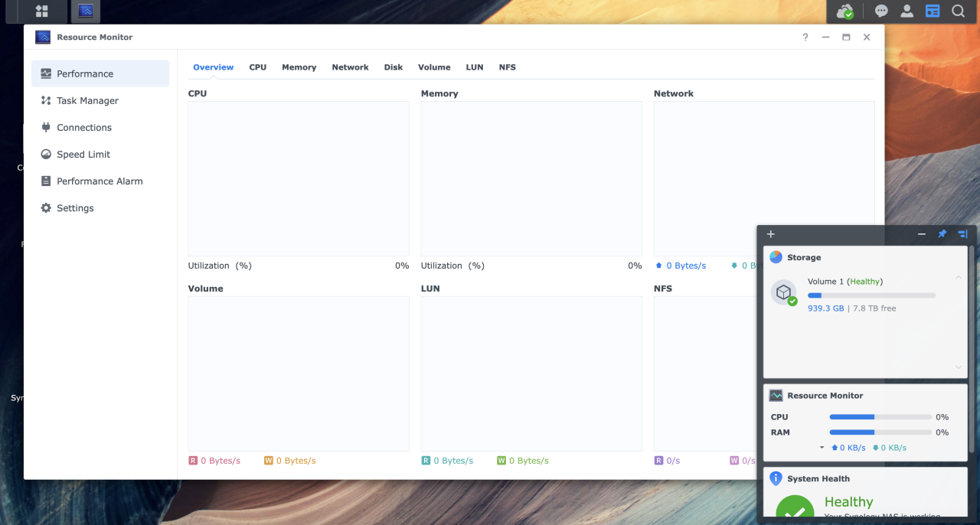The height and width of the screenshot is (525, 980).
Task: Switch to the NFS tab
Action: click(508, 67)
